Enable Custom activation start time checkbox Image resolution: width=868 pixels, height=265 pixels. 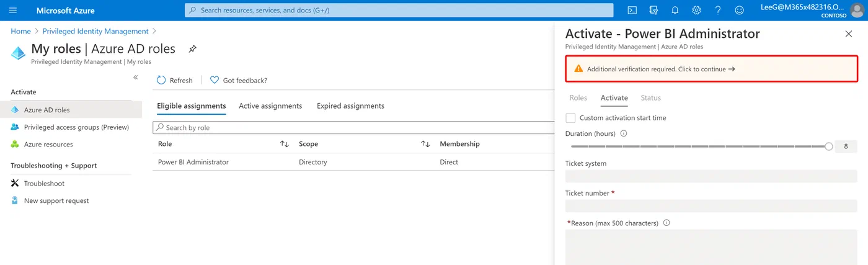coord(570,117)
